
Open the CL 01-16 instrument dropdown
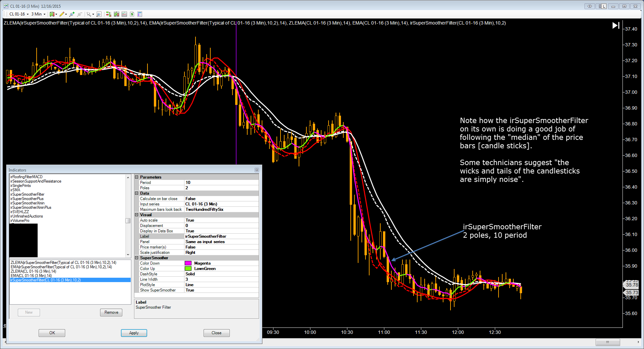[x=19, y=14]
